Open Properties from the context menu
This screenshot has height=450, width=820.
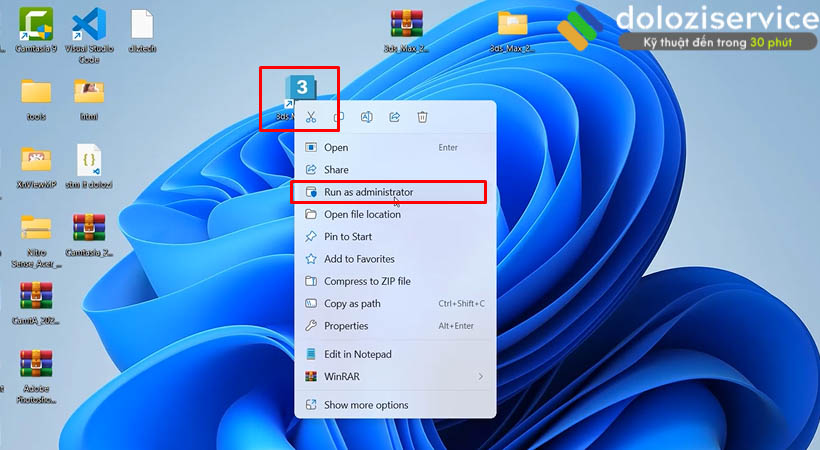346,326
